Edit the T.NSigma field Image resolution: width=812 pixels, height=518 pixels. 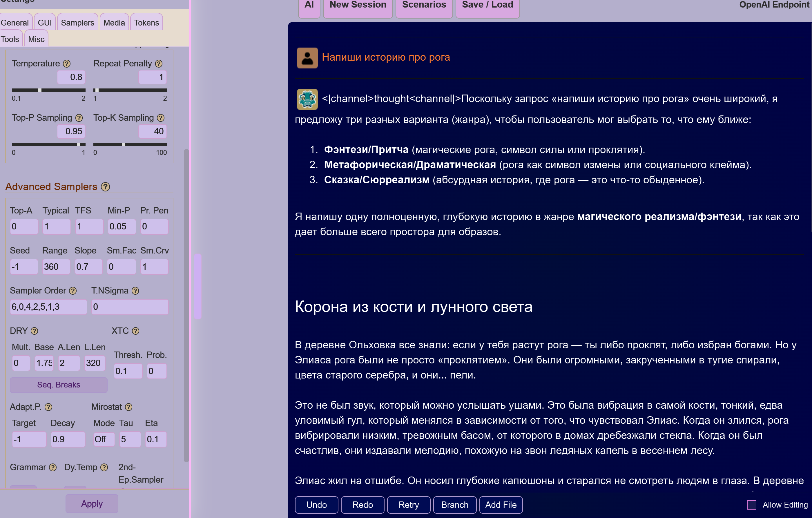130,307
